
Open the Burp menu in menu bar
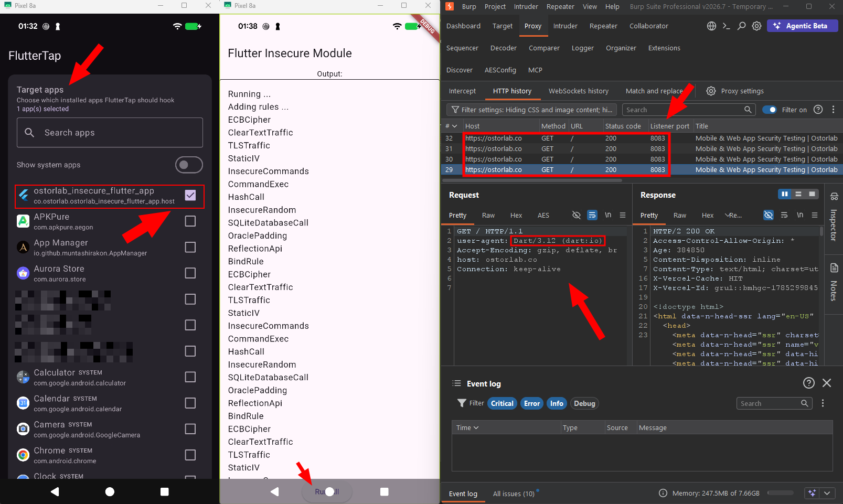point(469,6)
